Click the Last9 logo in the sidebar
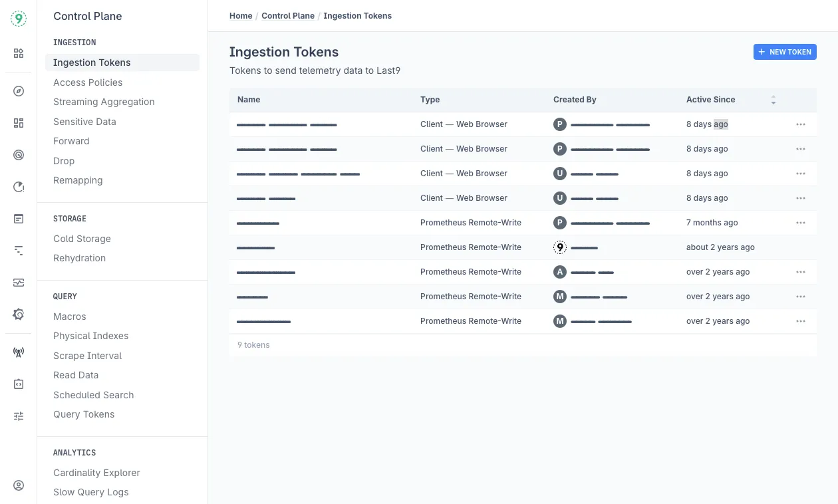The width and height of the screenshot is (838, 504). click(x=19, y=19)
